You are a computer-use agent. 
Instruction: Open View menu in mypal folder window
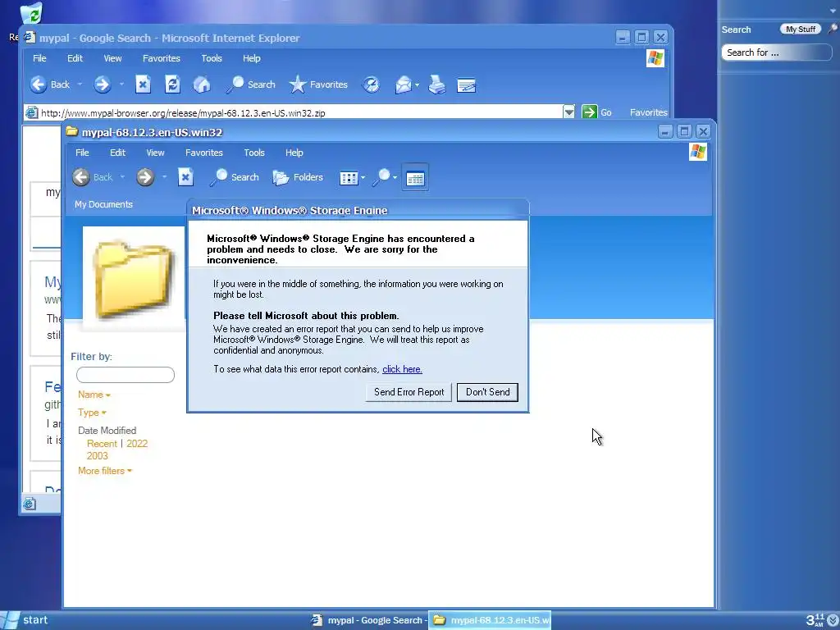pos(155,153)
